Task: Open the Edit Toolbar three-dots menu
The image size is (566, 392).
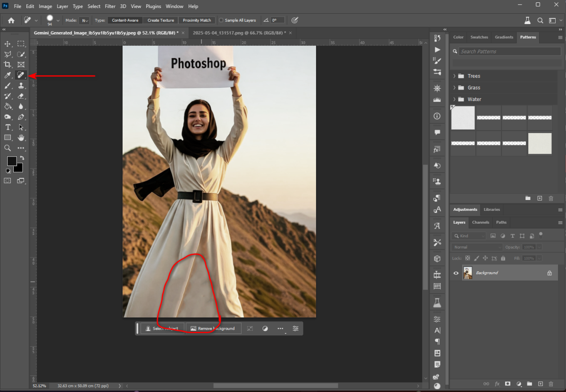Action: (x=21, y=148)
